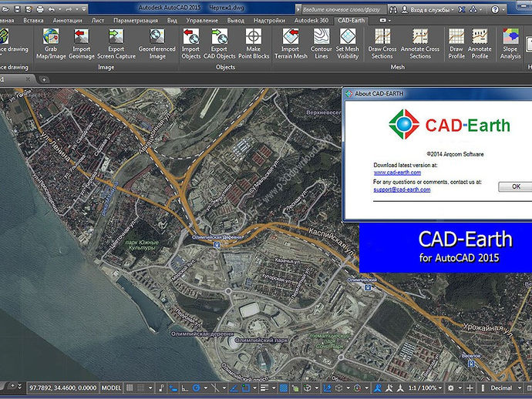Click the Grab Map/Image tool
This screenshot has height=399, width=532.
pyautogui.click(x=51, y=44)
